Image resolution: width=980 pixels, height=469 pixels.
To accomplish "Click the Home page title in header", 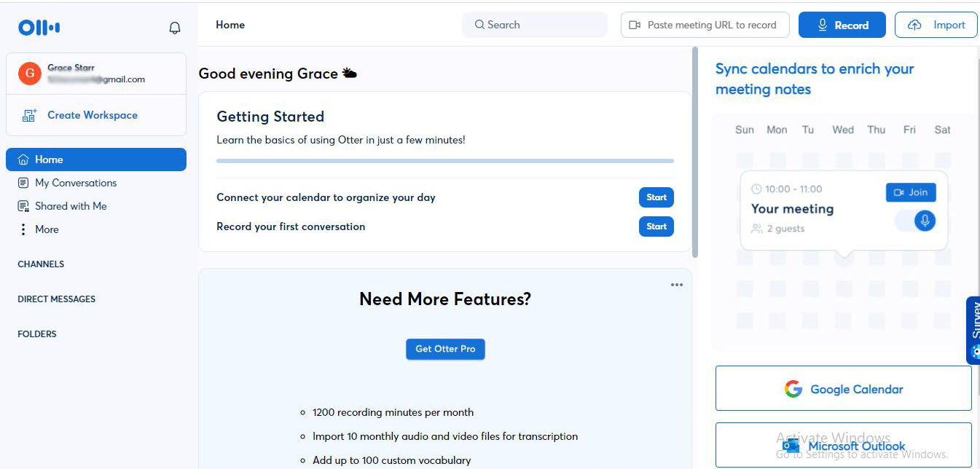I will (230, 25).
